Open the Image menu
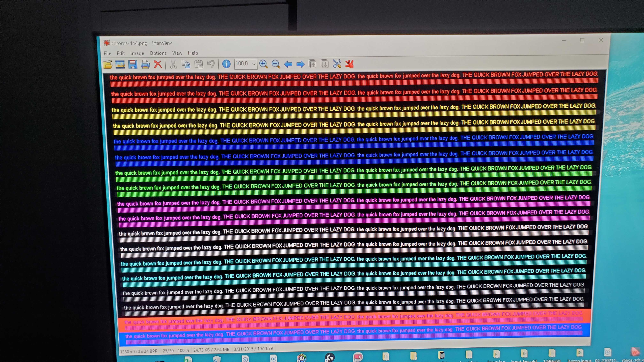 (x=137, y=53)
